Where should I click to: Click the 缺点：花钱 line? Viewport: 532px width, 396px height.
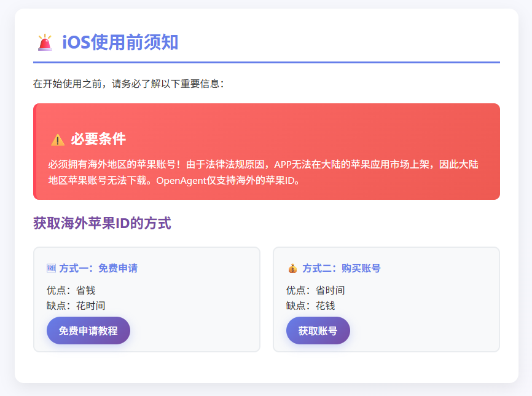point(310,306)
